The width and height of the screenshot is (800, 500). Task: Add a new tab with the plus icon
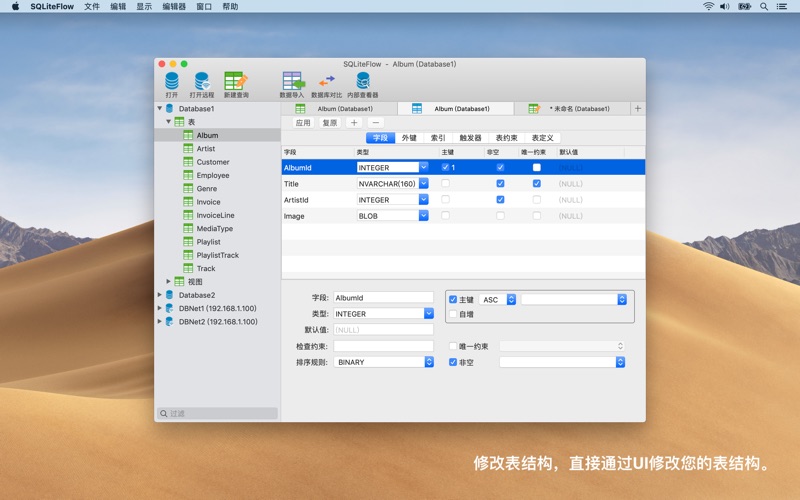click(x=638, y=108)
